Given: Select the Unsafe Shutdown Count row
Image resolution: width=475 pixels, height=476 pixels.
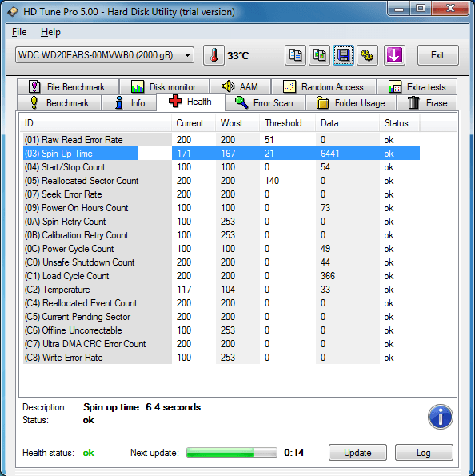Looking at the screenshot, I should click(x=222, y=262).
